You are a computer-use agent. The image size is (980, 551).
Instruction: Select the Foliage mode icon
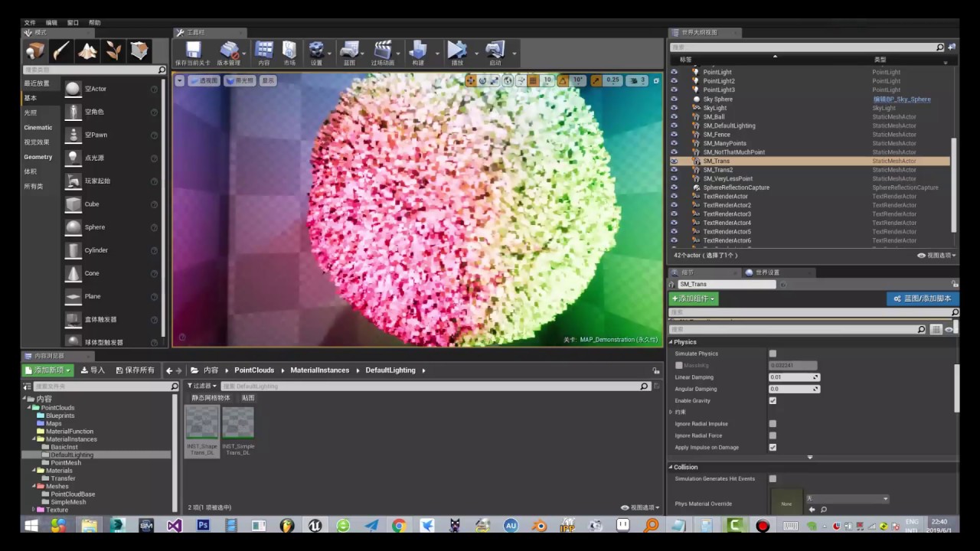(x=113, y=51)
